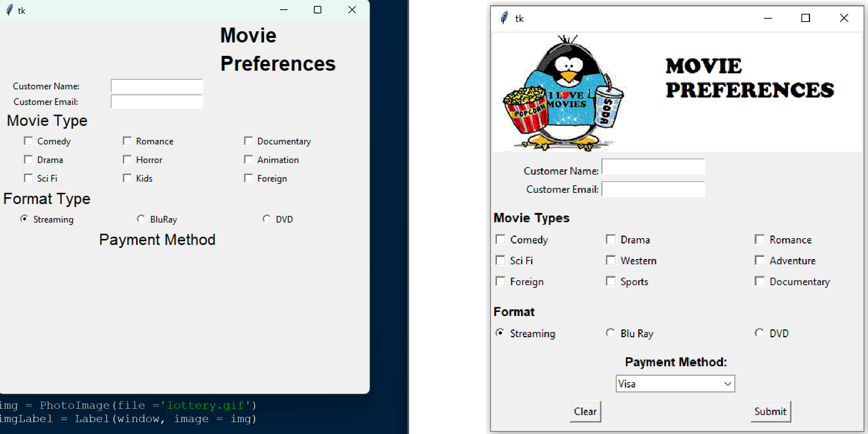868x434 pixels.
Task: Tick the Adventure checkbox
Action: pos(760,260)
